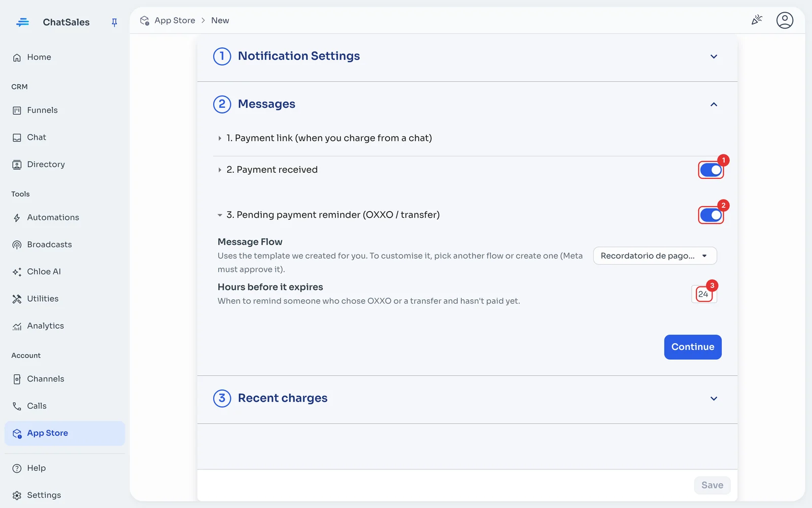This screenshot has width=812, height=508.
Task: Open Directory in the sidebar
Action: click(x=64, y=165)
